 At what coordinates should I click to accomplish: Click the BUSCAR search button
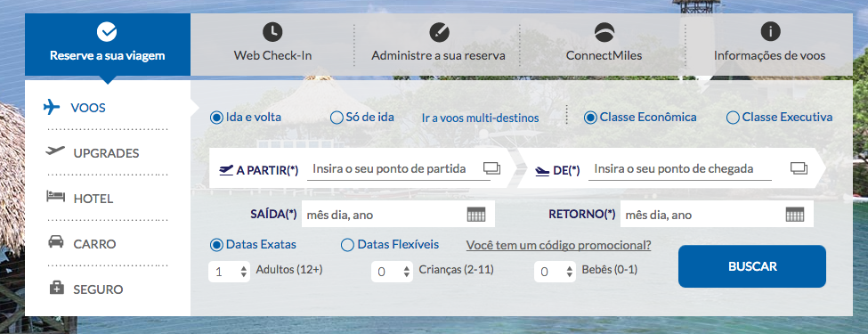tap(751, 266)
